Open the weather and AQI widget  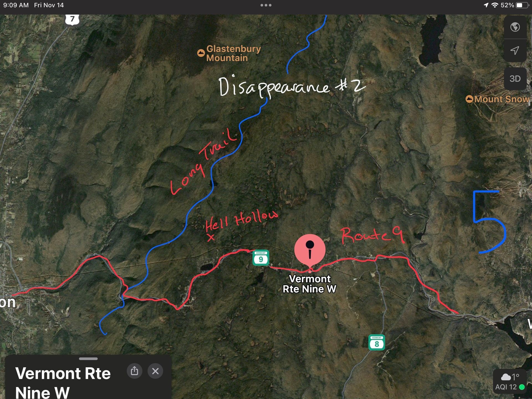click(x=510, y=382)
